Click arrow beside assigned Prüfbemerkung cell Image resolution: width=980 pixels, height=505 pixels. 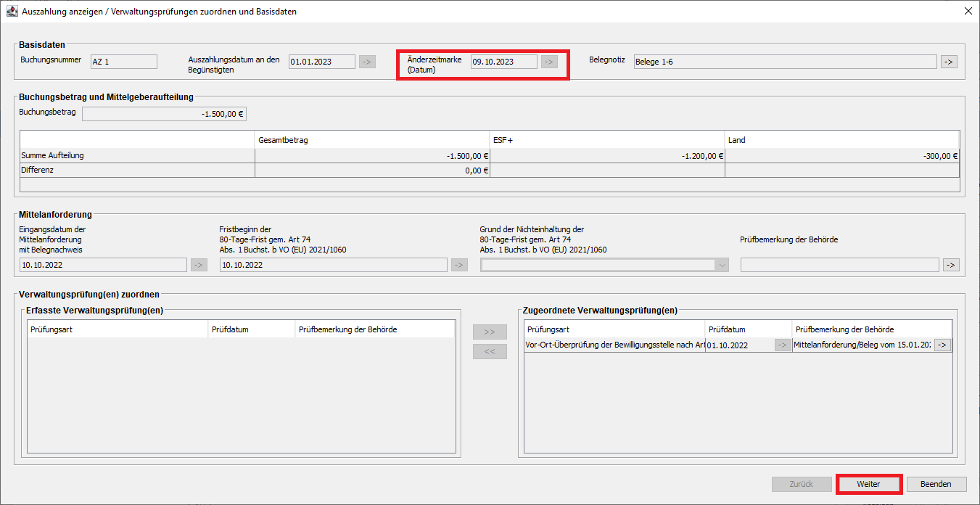(942, 345)
